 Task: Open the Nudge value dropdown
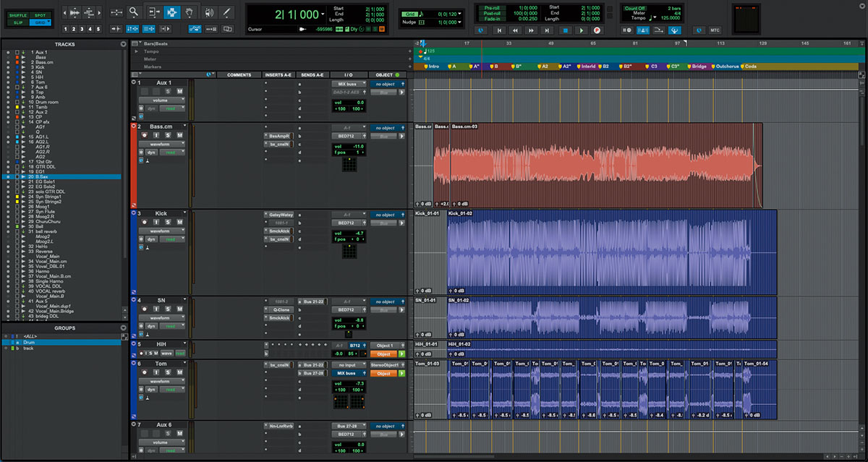pyautogui.click(x=460, y=22)
